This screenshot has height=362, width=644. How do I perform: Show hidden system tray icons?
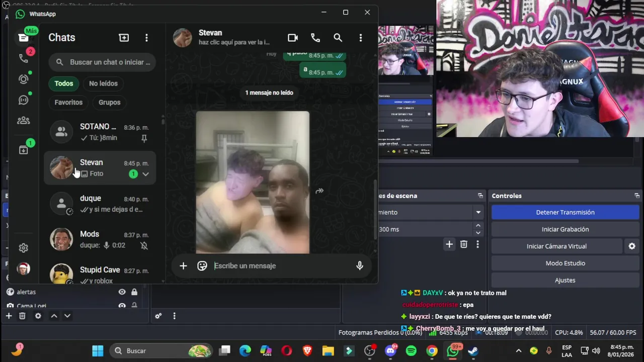[x=519, y=351]
